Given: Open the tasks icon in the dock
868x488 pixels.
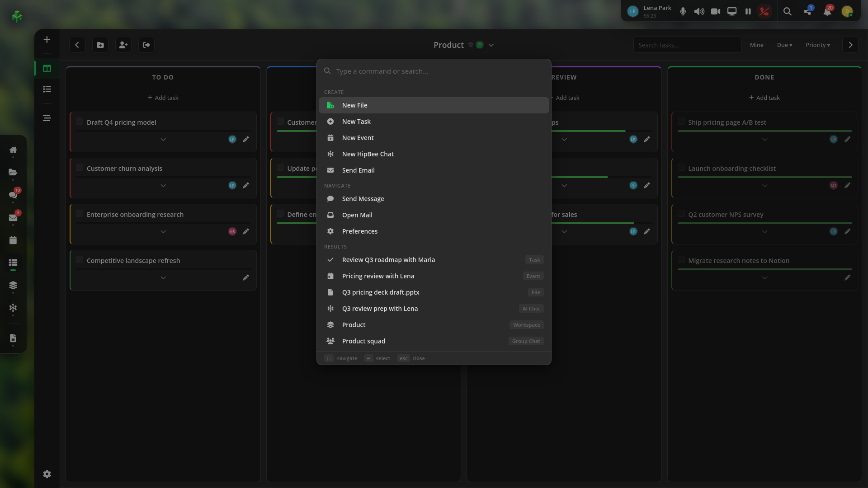Looking at the screenshot, I should [x=13, y=263].
